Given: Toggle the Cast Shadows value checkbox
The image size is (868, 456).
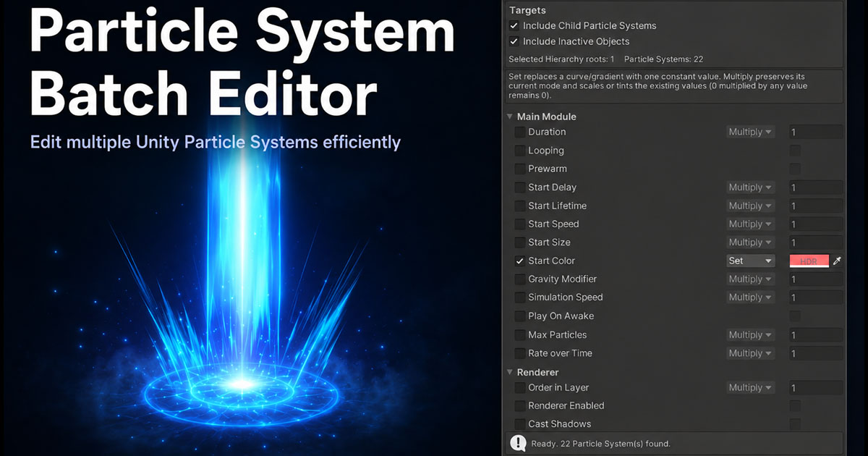Looking at the screenshot, I should (795, 424).
